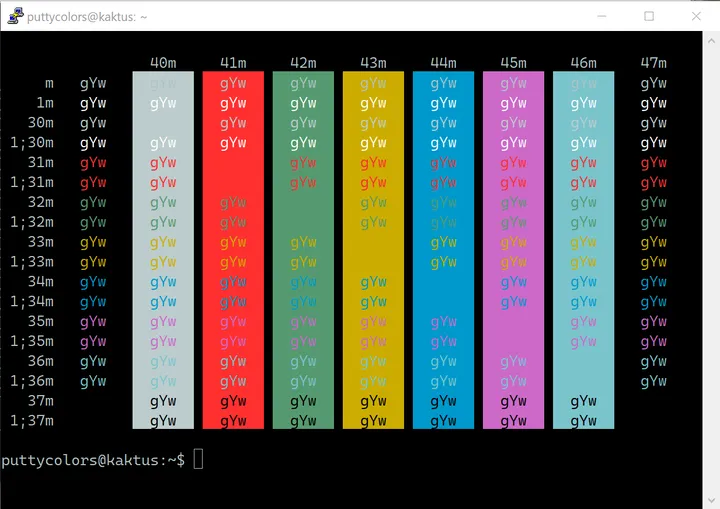Click the red 41m color column

click(233, 250)
